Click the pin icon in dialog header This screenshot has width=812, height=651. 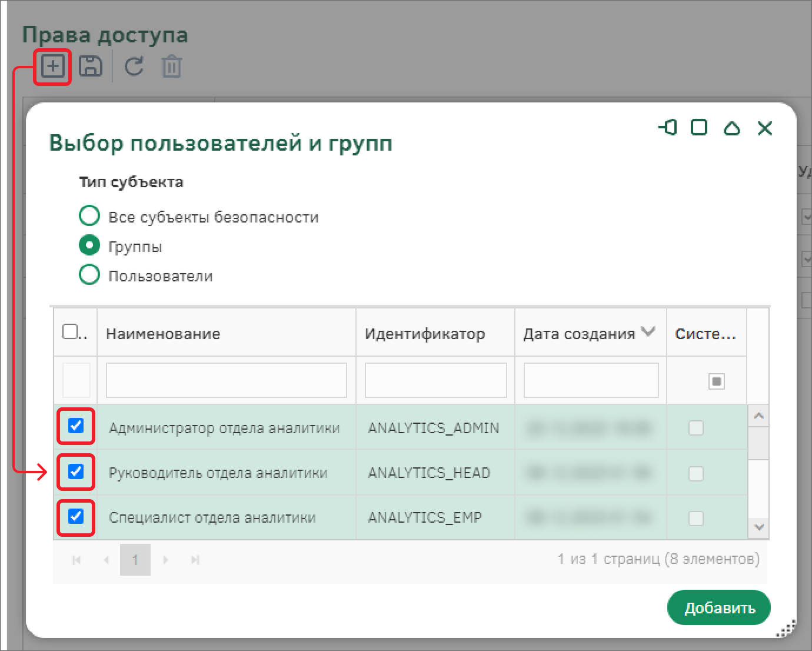(x=668, y=127)
